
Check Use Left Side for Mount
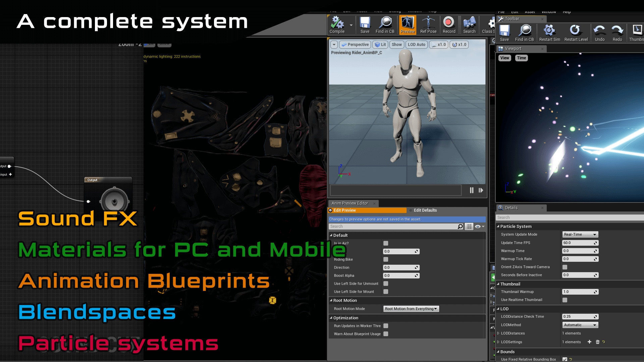coord(386,292)
